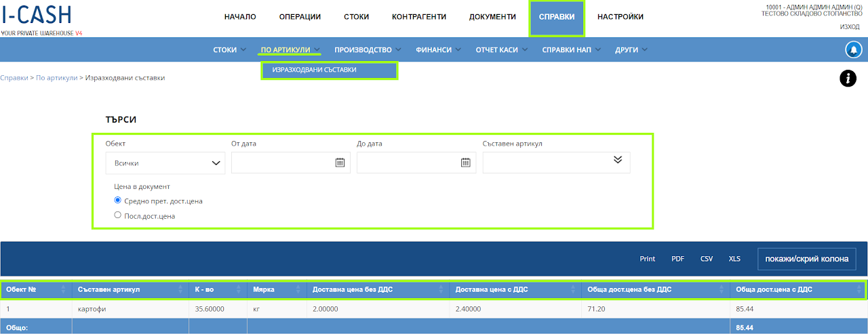Sort by Обща дост.цена с ДДС arrows
Viewport: 868px width, 334px height.
point(859,290)
